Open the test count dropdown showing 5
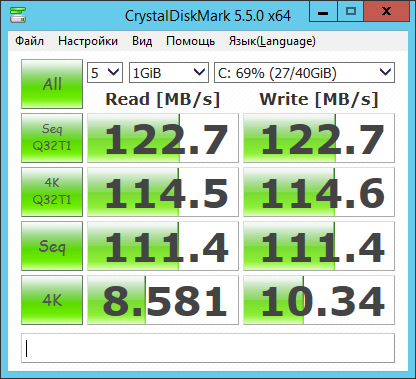The width and height of the screenshot is (416, 379). pyautogui.click(x=105, y=72)
